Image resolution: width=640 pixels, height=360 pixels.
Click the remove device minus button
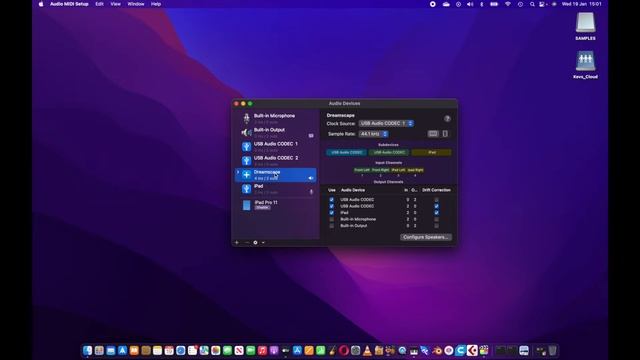click(x=247, y=242)
